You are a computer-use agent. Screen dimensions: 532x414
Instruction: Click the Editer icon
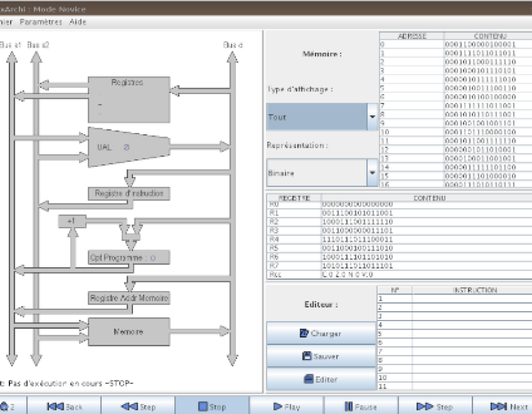(309, 379)
